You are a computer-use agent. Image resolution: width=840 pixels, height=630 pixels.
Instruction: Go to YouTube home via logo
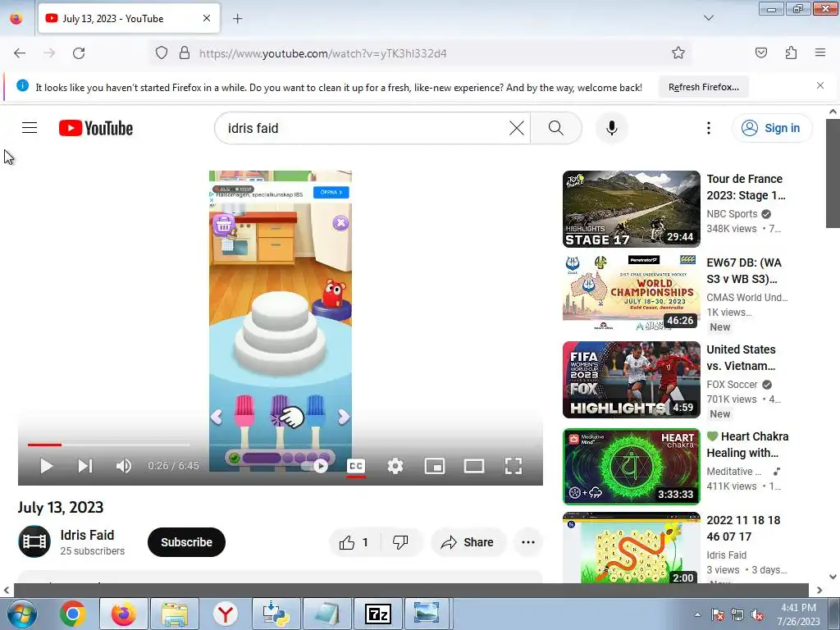coord(96,128)
